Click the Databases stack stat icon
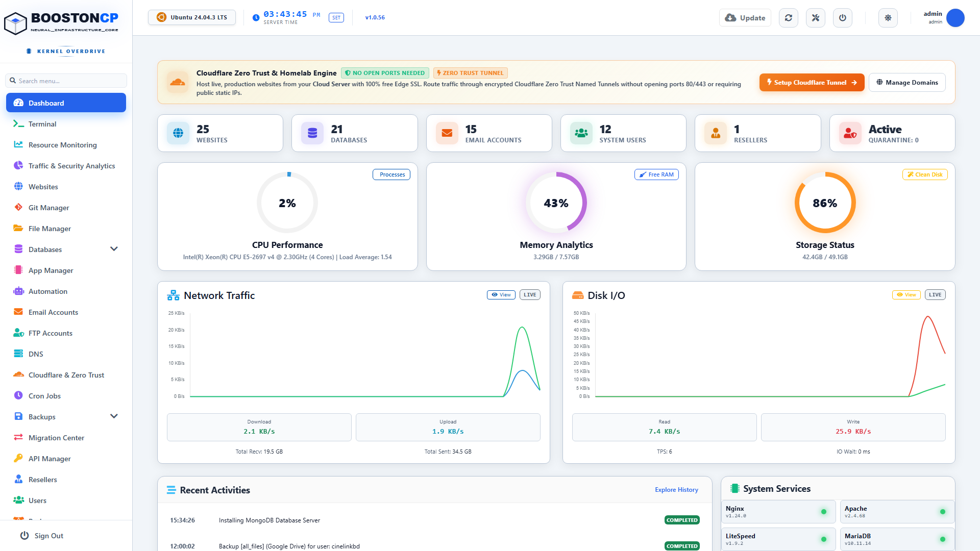Image resolution: width=980 pixels, height=551 pixels. pyautogui.click(x=312, y=133)
